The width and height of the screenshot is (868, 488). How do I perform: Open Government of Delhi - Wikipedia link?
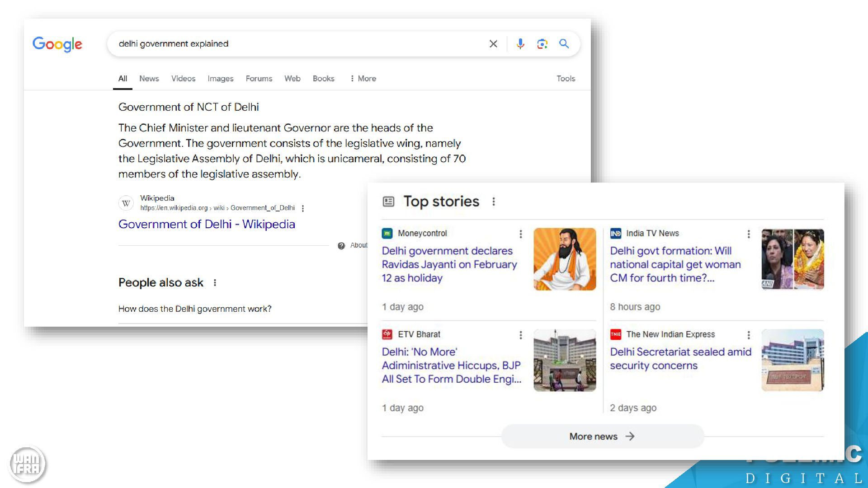(207, 224)
